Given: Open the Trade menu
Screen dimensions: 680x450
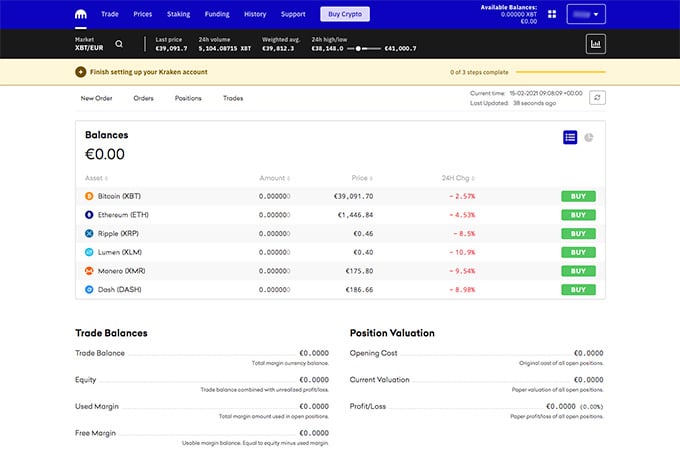Looking at the screenshot, I should pos(110,14).
